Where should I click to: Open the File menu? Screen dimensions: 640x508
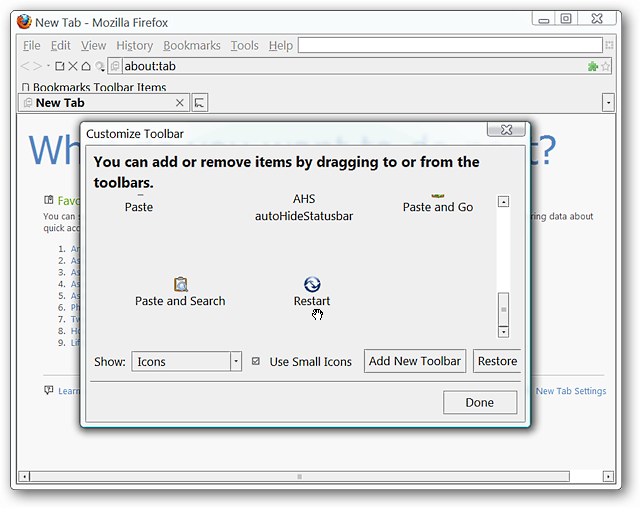31,45
